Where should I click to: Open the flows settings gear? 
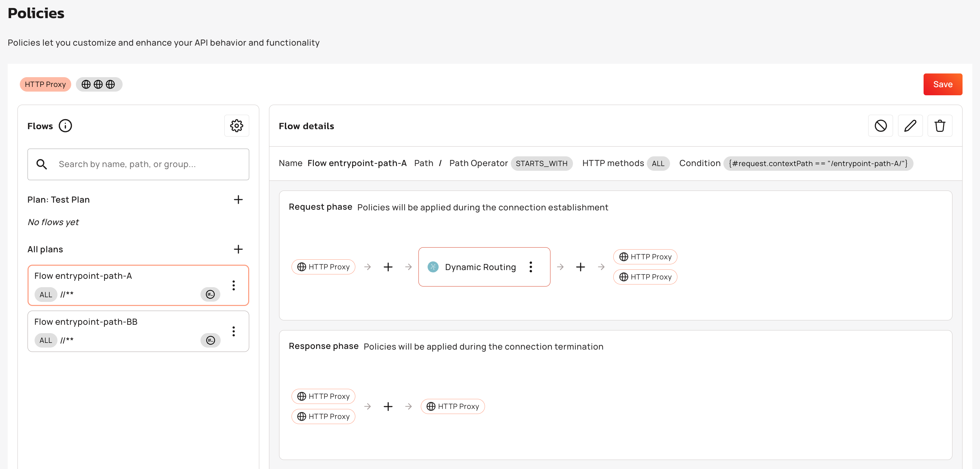pyautogui.click(x=236, y=126)
